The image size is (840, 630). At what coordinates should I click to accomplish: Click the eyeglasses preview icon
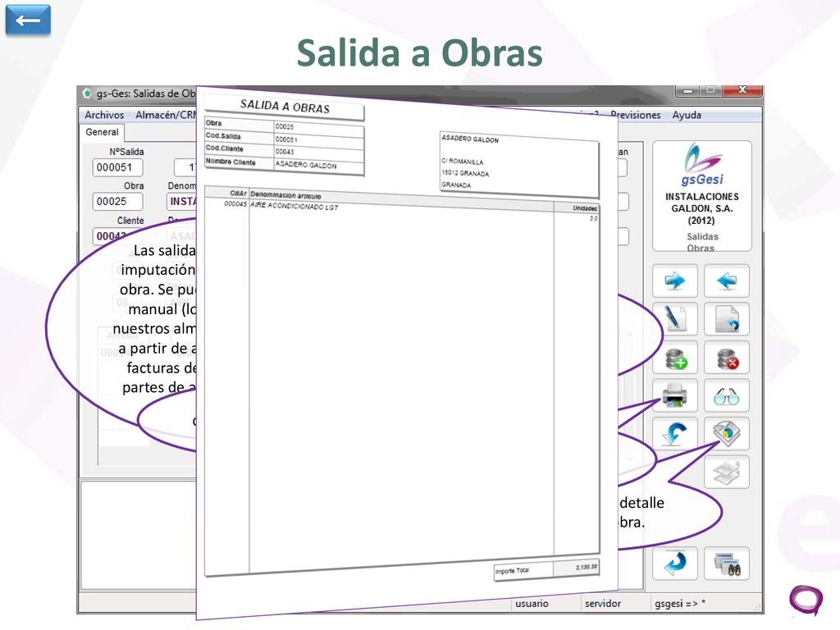pyautogui.click(x=727, y=396)
